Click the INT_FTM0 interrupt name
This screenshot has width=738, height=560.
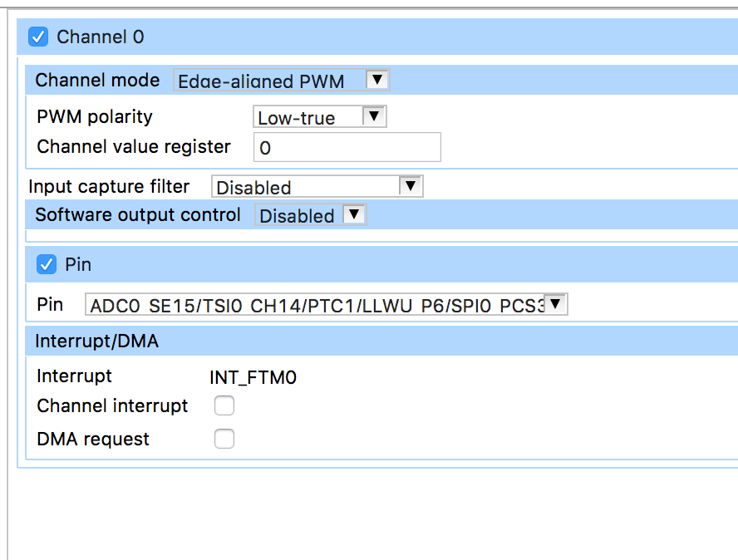click(x=253, y=378)
